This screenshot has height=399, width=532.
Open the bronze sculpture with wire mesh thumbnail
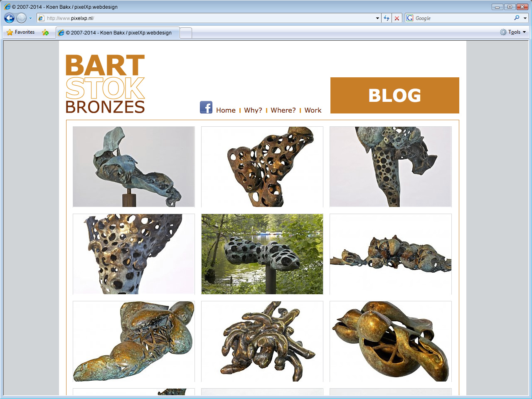tap(134, 341)
